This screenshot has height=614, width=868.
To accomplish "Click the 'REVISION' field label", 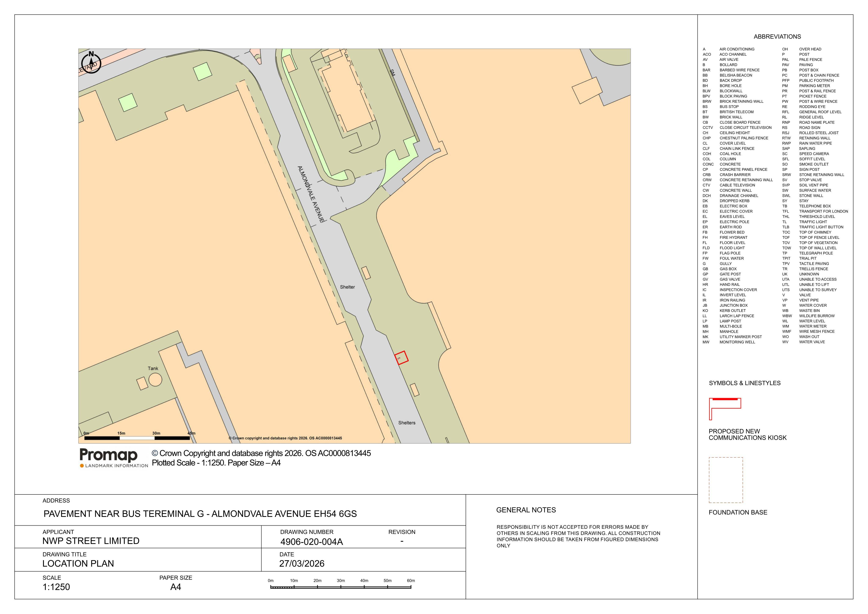I will click(402, 532).
